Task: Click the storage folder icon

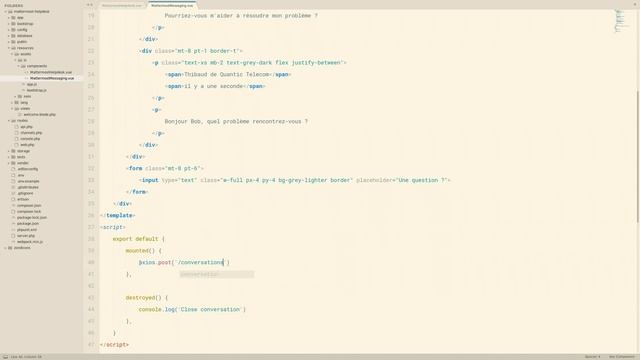Action: (13, 151)
